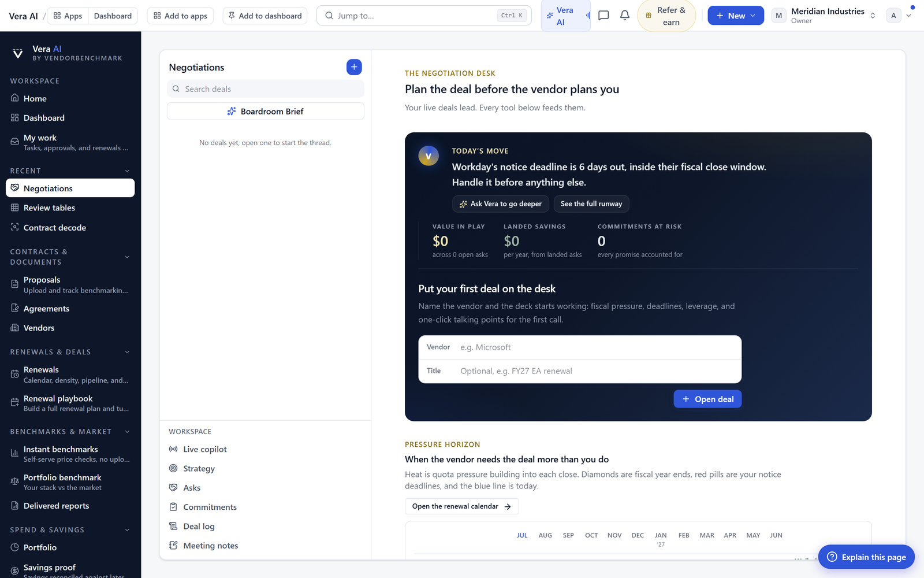Focus the Jump to search box
This screenshot has height=578, width=924.
424,16
